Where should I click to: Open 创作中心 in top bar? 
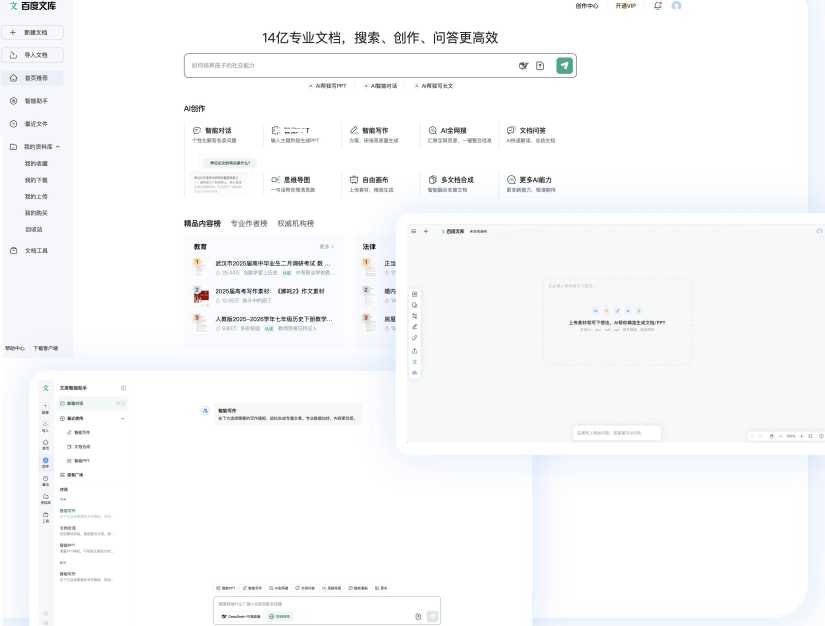point(587,6)
